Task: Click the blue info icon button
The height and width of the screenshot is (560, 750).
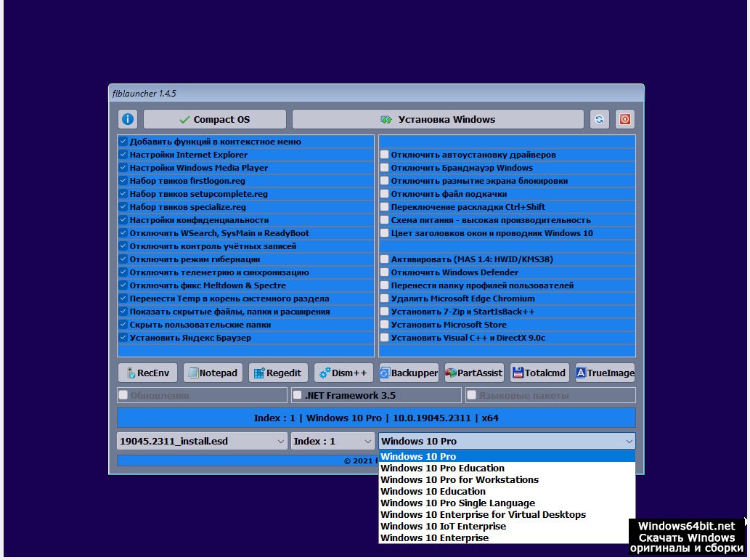Action: tap(128, 120)
